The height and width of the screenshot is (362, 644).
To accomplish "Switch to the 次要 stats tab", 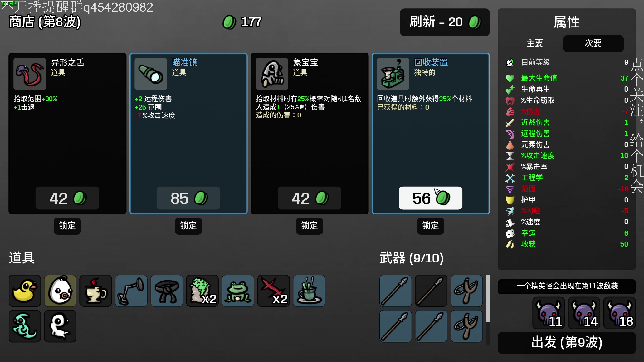I will [x=593, y=43].
